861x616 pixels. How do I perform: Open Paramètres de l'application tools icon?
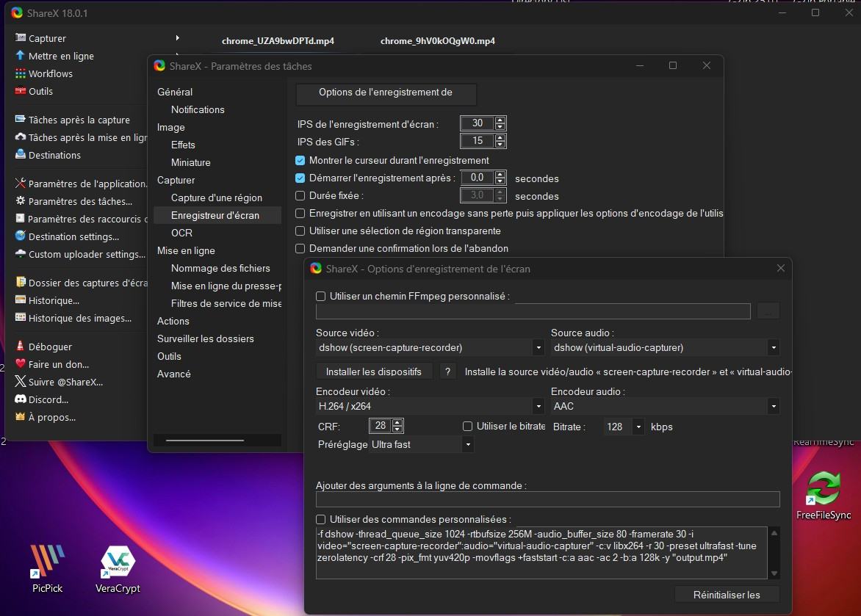click(x=21, y=183)
